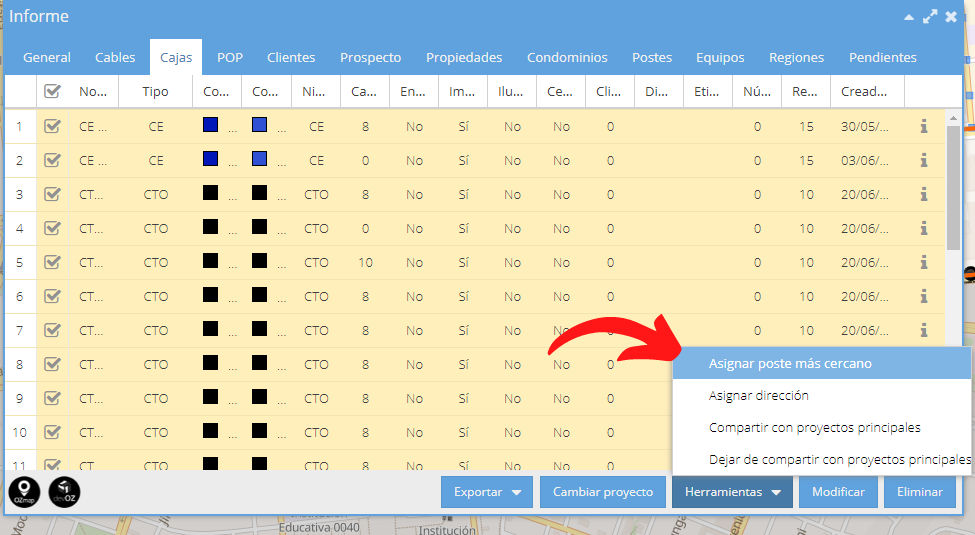975x535 pixels.
Task: Click the table vertical scrollbar thumb
Action: 953,187
